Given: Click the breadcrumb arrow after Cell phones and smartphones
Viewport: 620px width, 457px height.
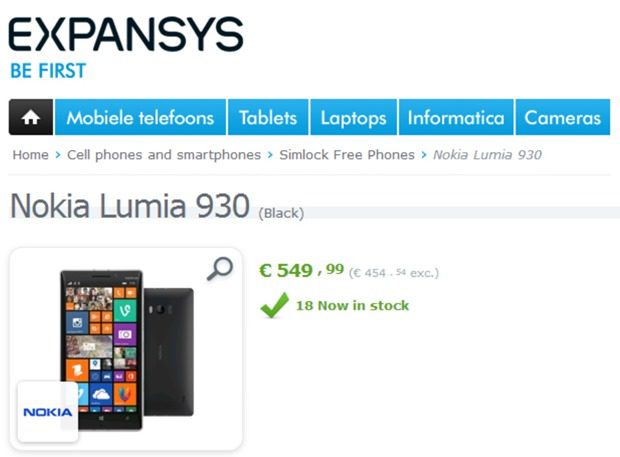Looking at the screenshot, I should [x=270, y=155].
